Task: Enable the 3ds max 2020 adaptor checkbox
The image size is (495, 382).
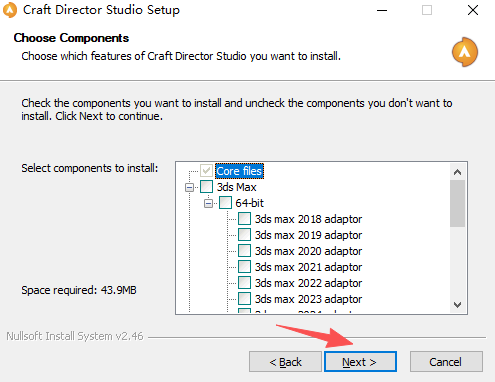Action: (244, 251)
